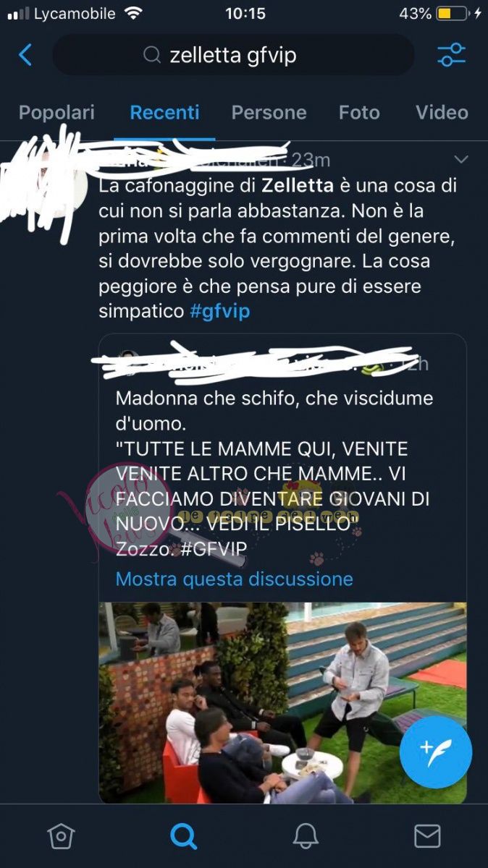The image size is (488, 868).
Task: Select the Search icon in bottom bar
Action: (x=183, y=836)
